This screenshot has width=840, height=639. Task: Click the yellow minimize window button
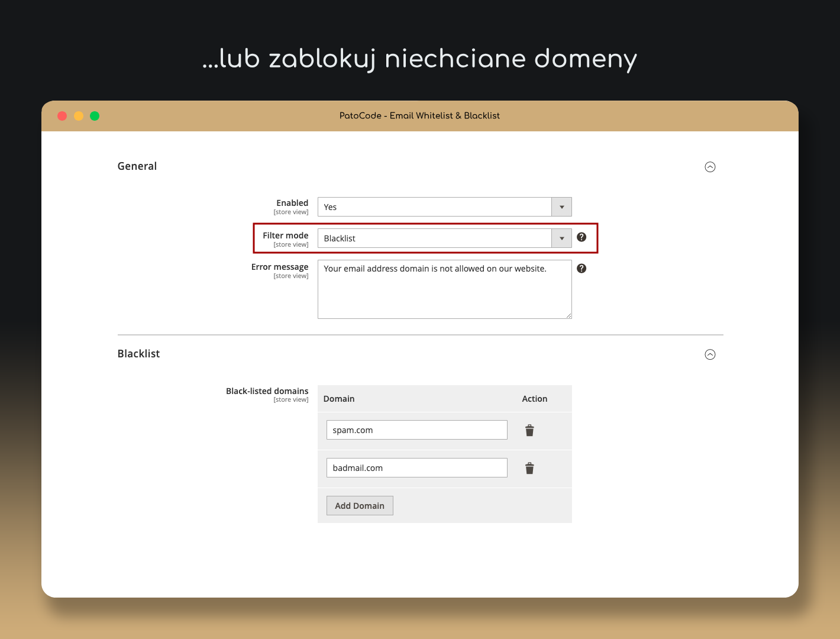(x=79, y=116)
